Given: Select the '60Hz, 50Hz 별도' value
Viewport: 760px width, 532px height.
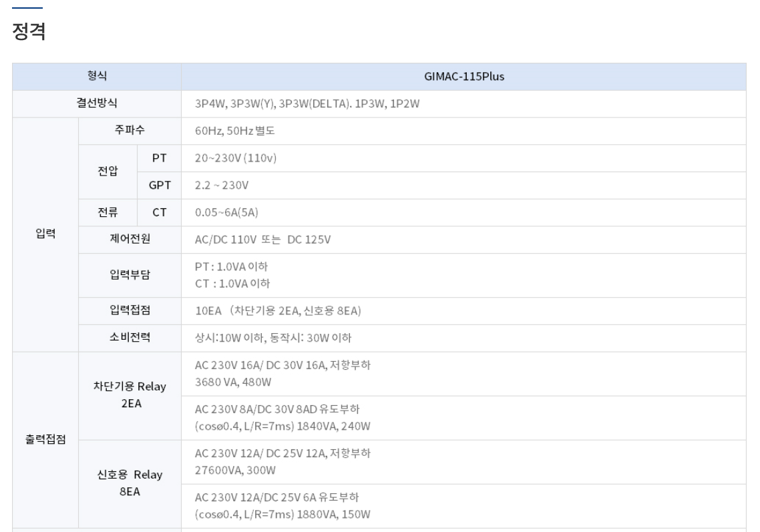Looking at the screenshot, I should tap(235, 131).
